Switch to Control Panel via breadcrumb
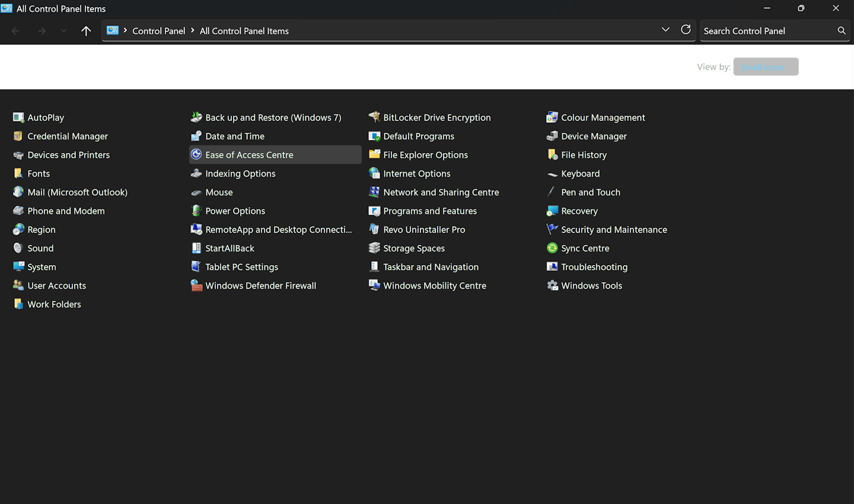 [159, 30]
